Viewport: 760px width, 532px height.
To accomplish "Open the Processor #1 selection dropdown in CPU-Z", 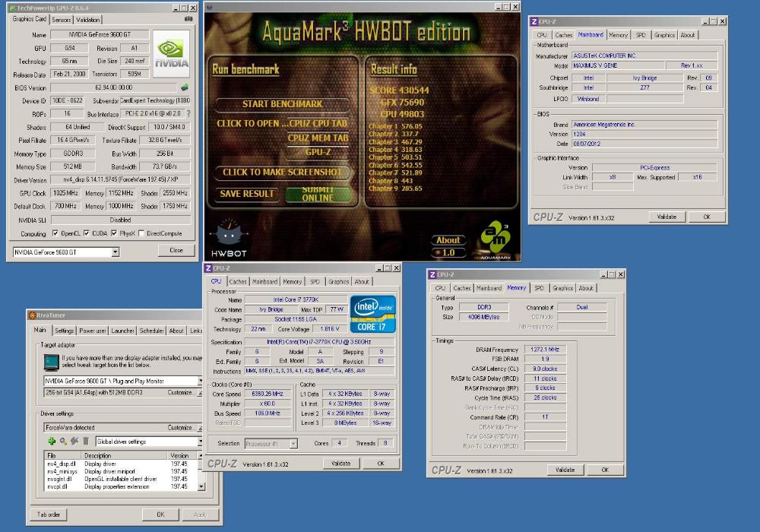I will point(293,443).
